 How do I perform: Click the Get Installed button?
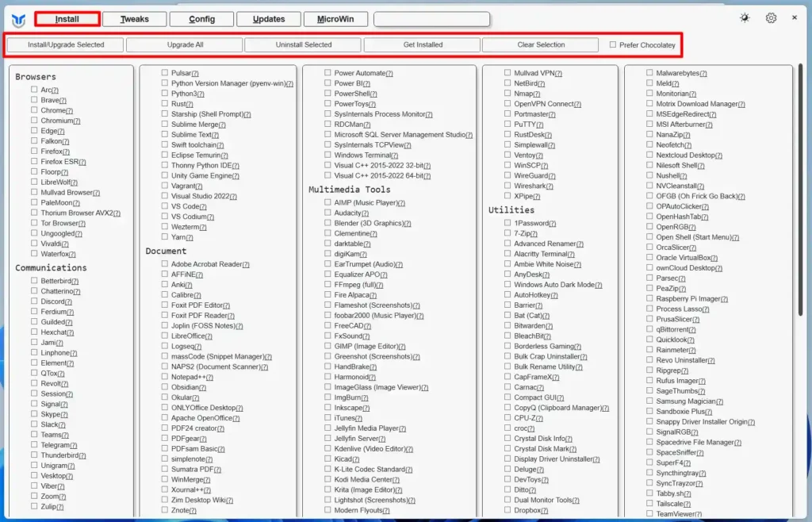tap(423, 44)
